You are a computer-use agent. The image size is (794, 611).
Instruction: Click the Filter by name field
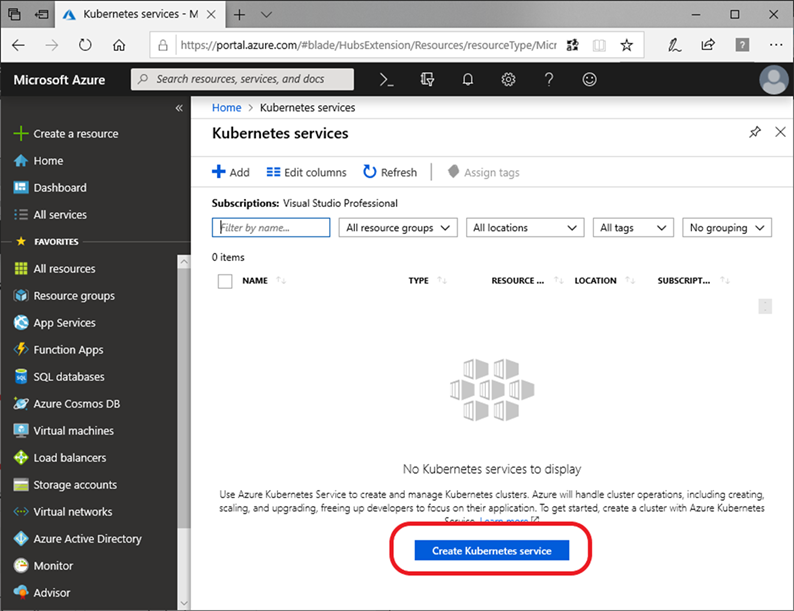tap(271, 228)
